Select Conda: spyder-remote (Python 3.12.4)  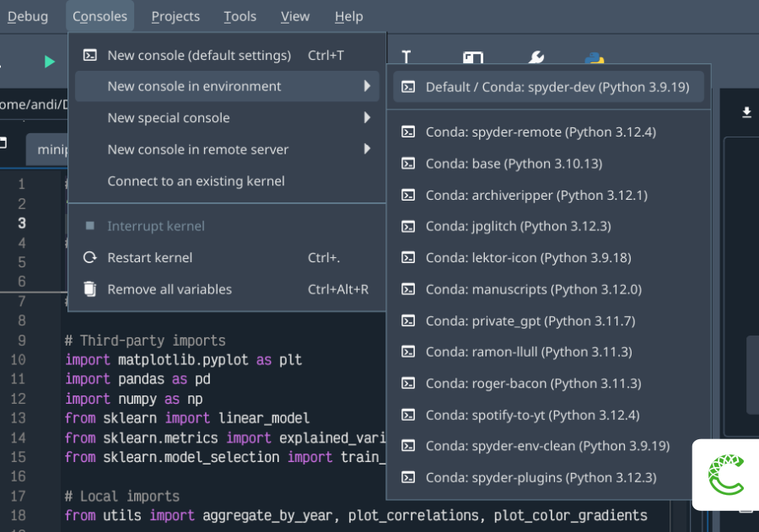click(x=548, y=132)
